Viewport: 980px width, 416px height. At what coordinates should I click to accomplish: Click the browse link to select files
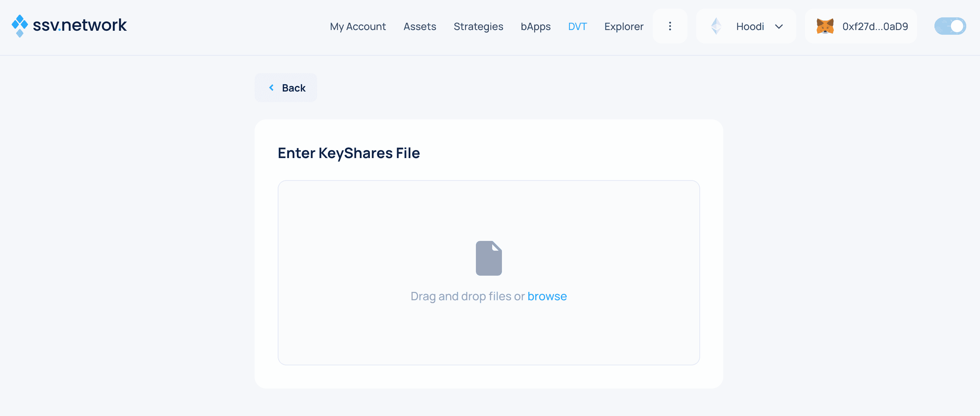547,296
